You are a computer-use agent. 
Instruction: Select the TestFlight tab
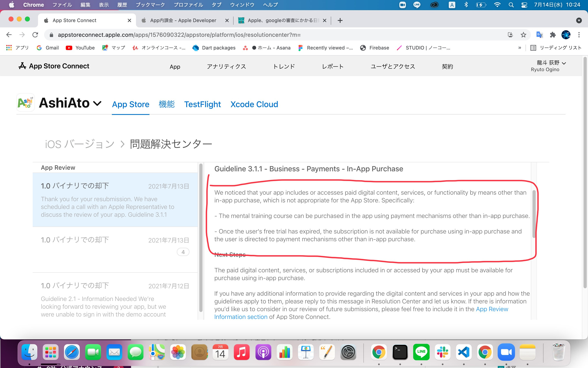203,104
